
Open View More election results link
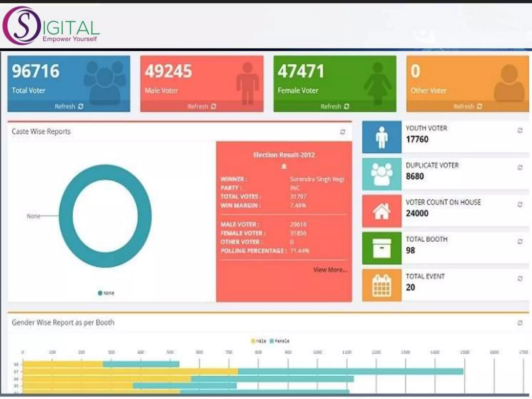coord(330,270)
